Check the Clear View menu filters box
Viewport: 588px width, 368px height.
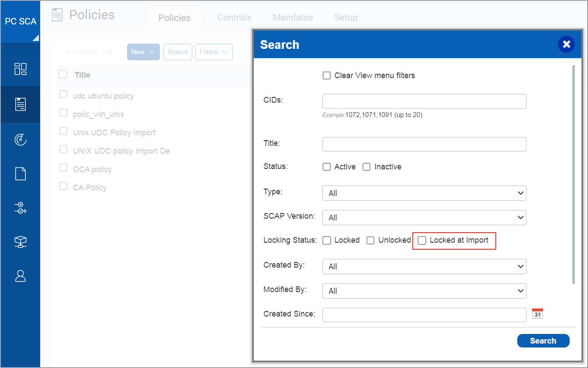(326, 76)
